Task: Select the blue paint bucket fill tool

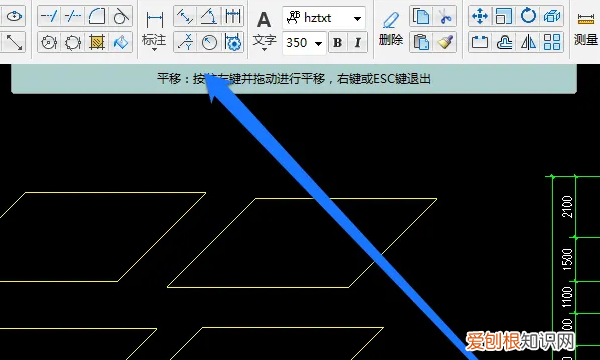Action: coord(121,42)
